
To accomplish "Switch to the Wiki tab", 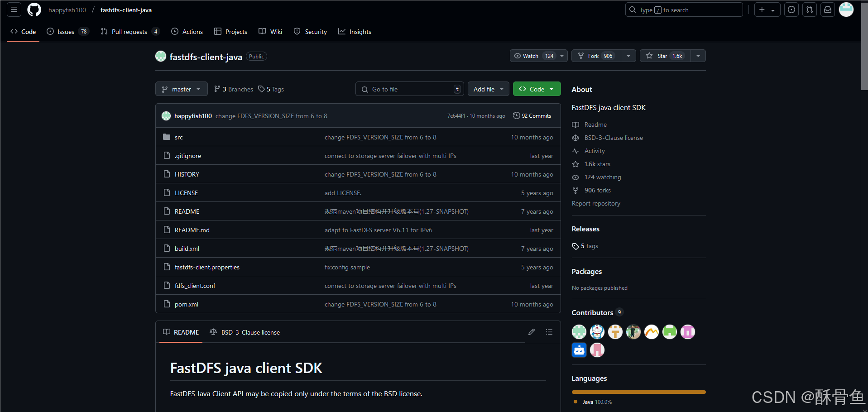I will point(270,32).
